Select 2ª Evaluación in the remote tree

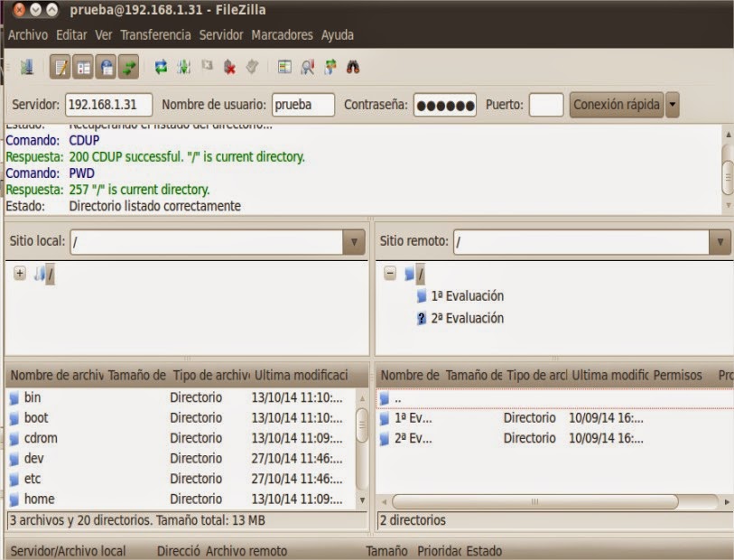(x=467, y=319)
